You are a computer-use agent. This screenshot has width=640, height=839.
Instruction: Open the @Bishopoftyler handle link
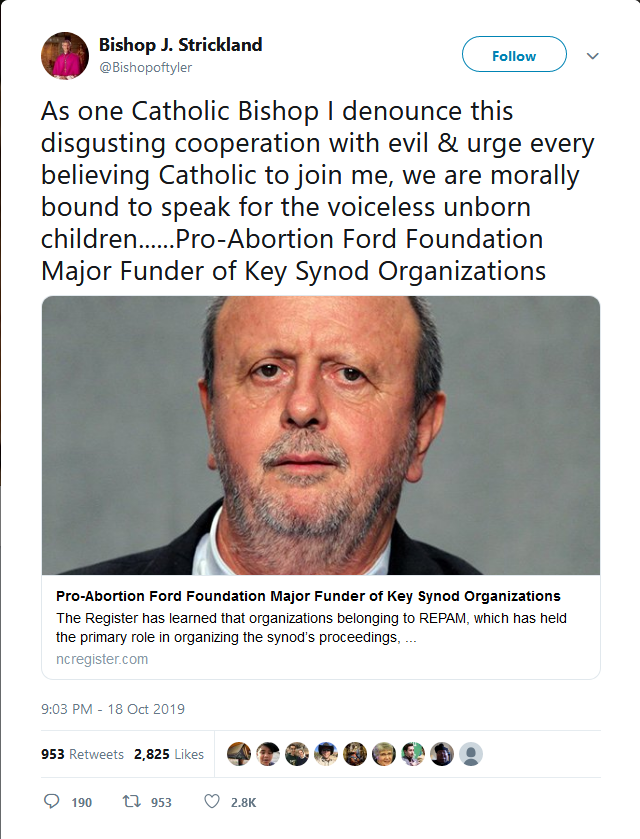pyautogui.click(x=146, y=67)
